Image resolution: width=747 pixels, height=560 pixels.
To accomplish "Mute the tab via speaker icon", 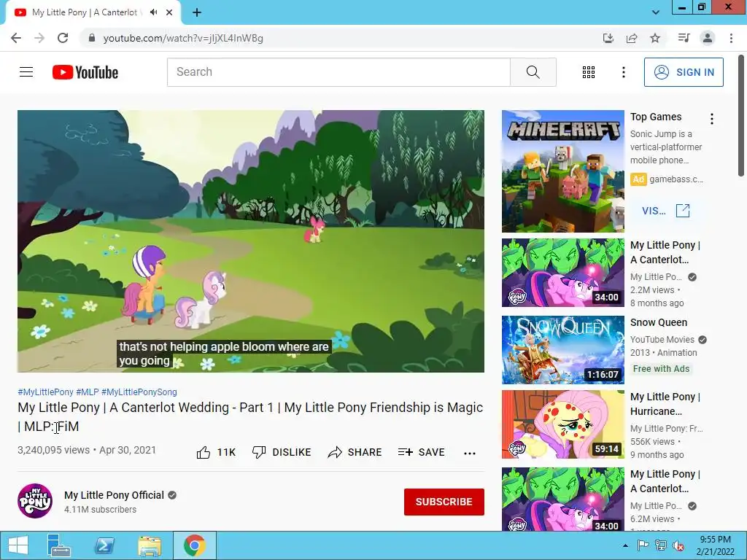I will (153, 12).
